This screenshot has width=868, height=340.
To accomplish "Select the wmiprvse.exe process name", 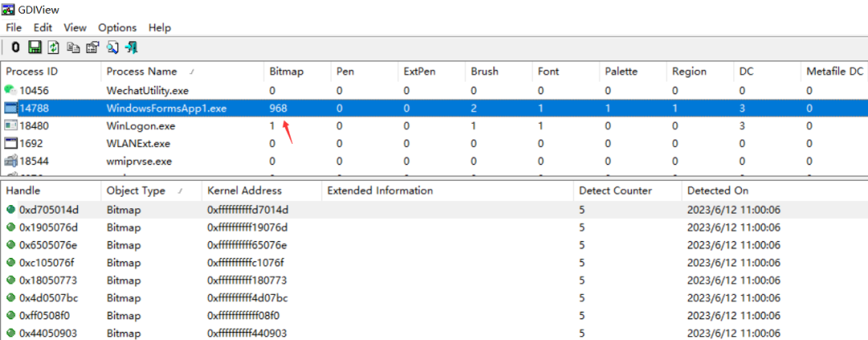I will click(x=139, y=162).
